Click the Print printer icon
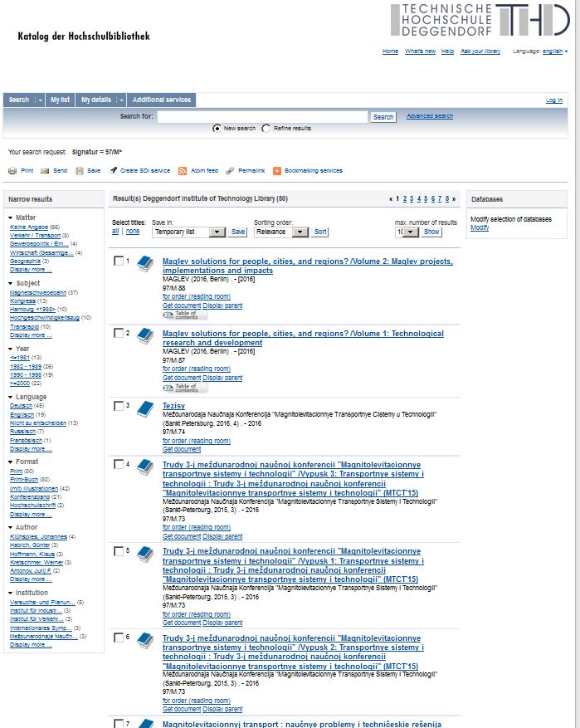Image resolution: width=580 pixels, height=728 pixels. (12, 171)
